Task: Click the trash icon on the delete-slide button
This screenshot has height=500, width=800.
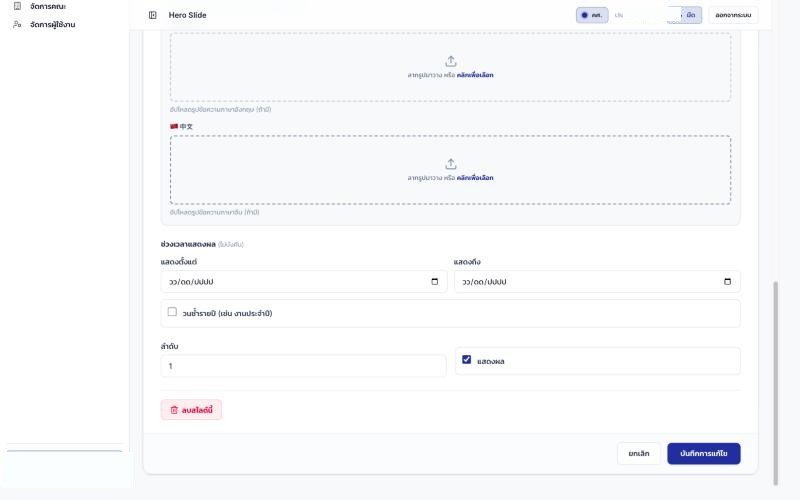Action: [174, 410]
